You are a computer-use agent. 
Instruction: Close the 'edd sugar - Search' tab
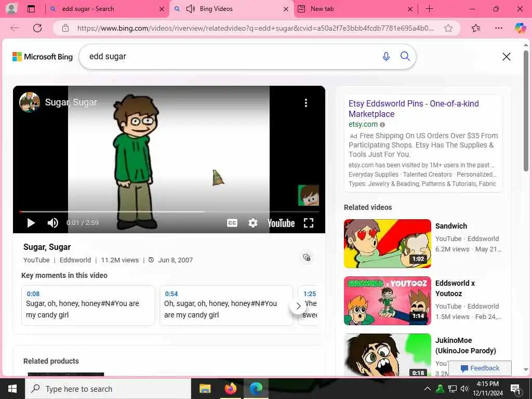(x=162, y=9)
